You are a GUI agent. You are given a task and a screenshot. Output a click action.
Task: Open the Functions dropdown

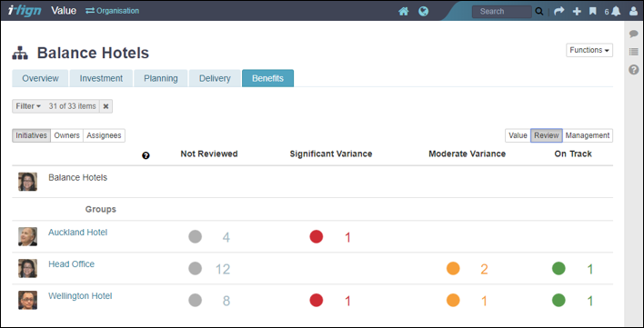click(x=589, y=50)
